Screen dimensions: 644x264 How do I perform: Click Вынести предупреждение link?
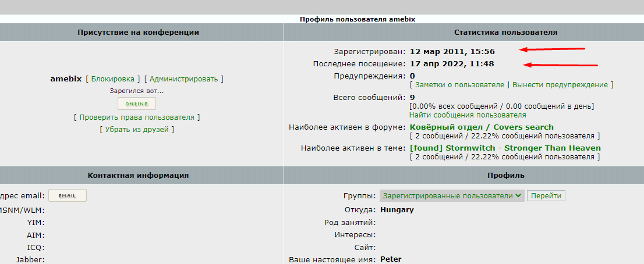pos(560,85)
